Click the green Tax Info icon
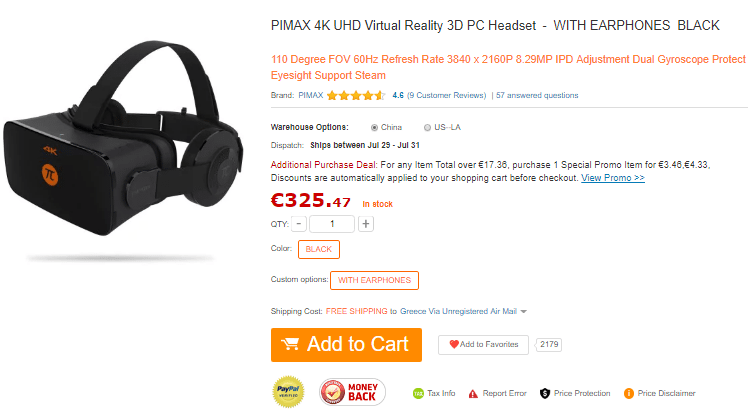748x412 pixels. point(418,393)
